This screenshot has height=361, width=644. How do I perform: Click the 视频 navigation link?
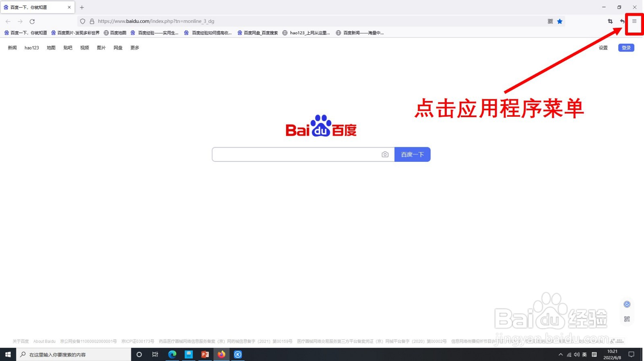coord(85,47)
